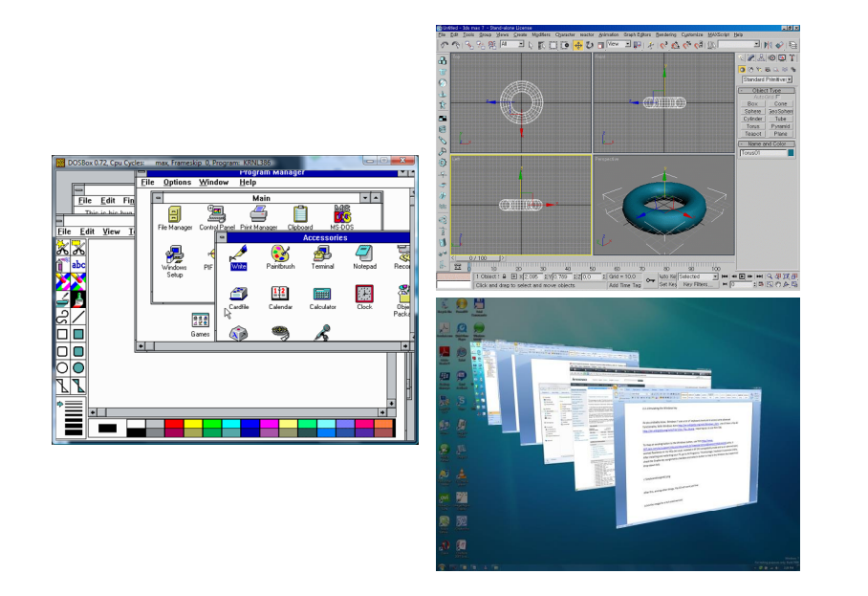Open the Accessories window control-menu box
Image resolution: width=868 pixels, height=596 pixels.
(222, 237)
